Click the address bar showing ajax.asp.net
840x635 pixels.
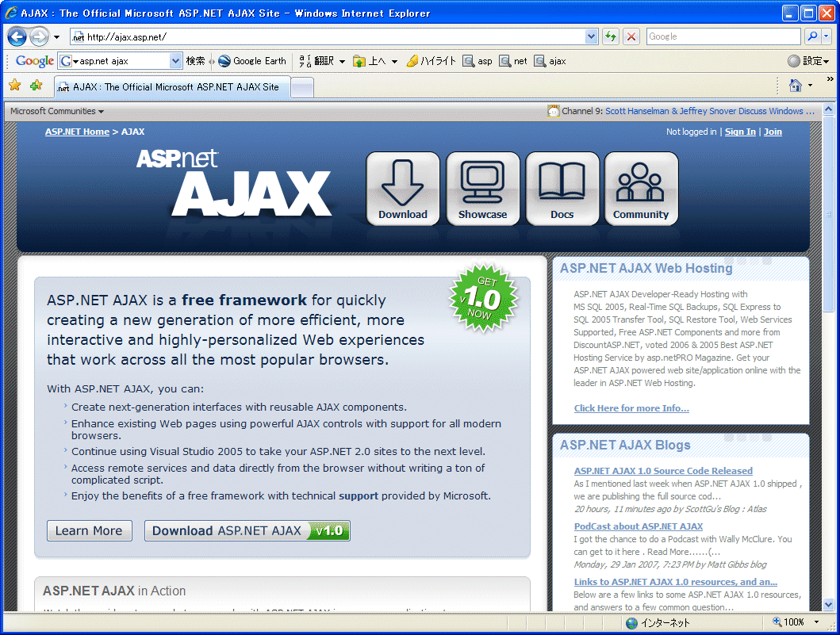pos(327,37)
